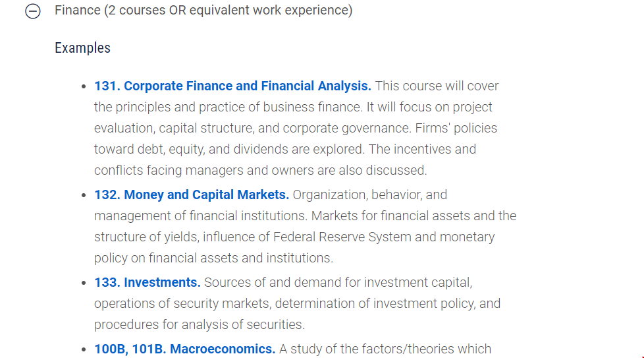Follow the 133 Investments course link
Viewport: 644px width, 358px height.
(x=147, y=282)
